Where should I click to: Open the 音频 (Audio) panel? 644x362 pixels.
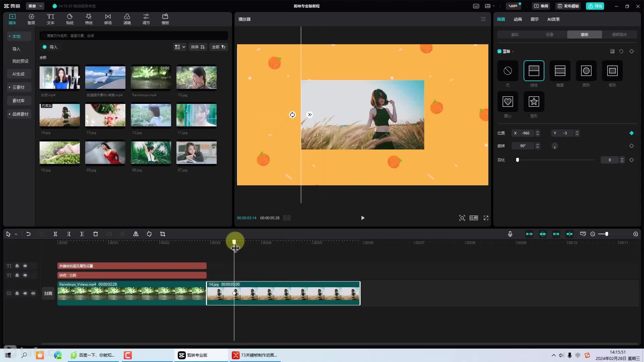31,19
